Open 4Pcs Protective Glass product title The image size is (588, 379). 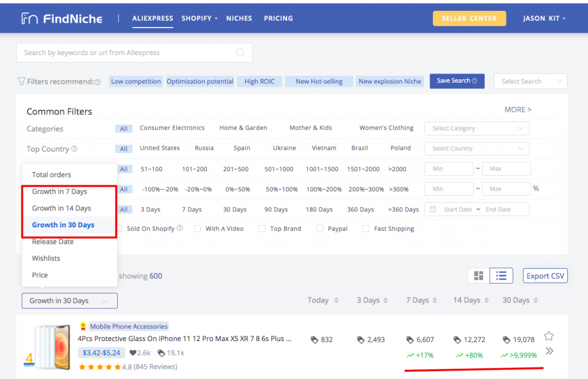184,338
